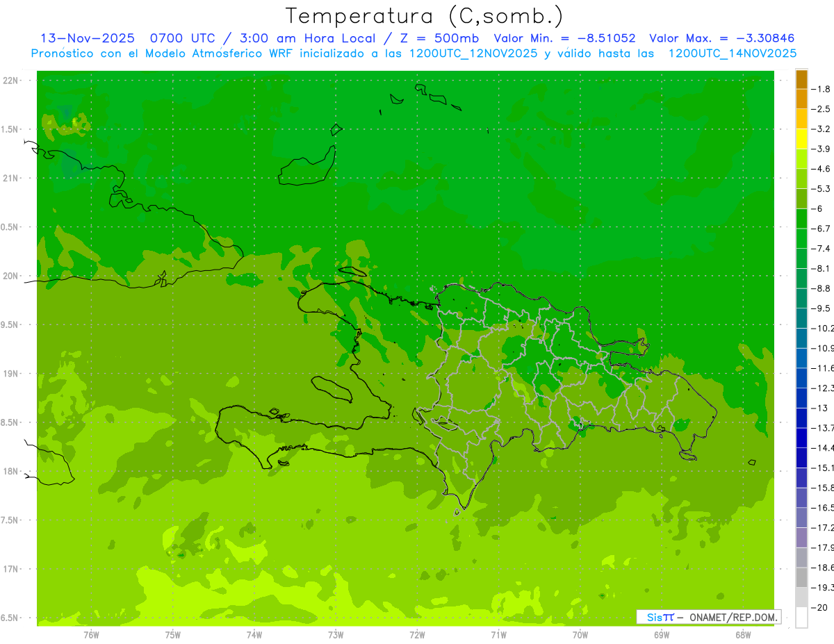Click the -1.8 legend value
This screenshot has width=834, height=644.
[x=821, y=89]
